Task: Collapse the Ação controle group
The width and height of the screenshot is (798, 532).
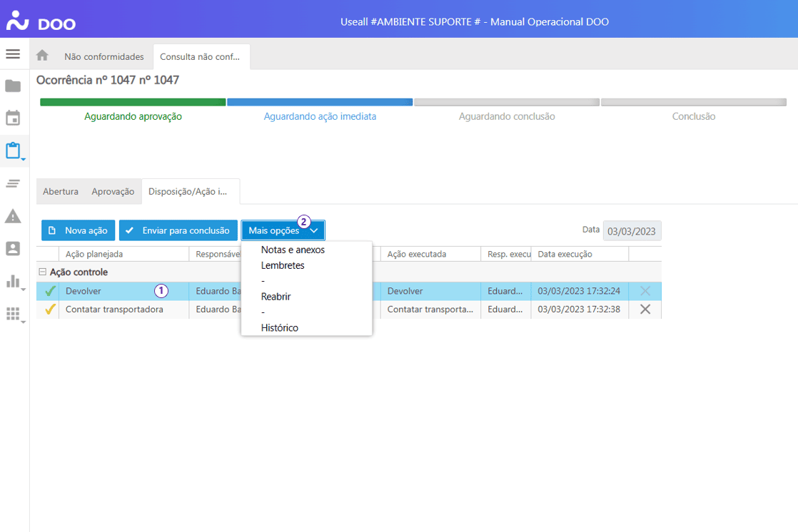Action: tap(42, 272)
